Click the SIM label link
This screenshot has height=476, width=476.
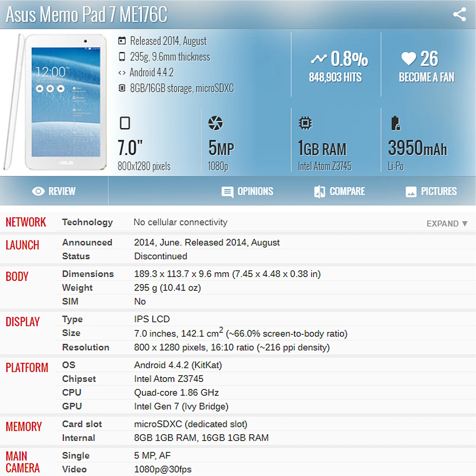[70, 301]
